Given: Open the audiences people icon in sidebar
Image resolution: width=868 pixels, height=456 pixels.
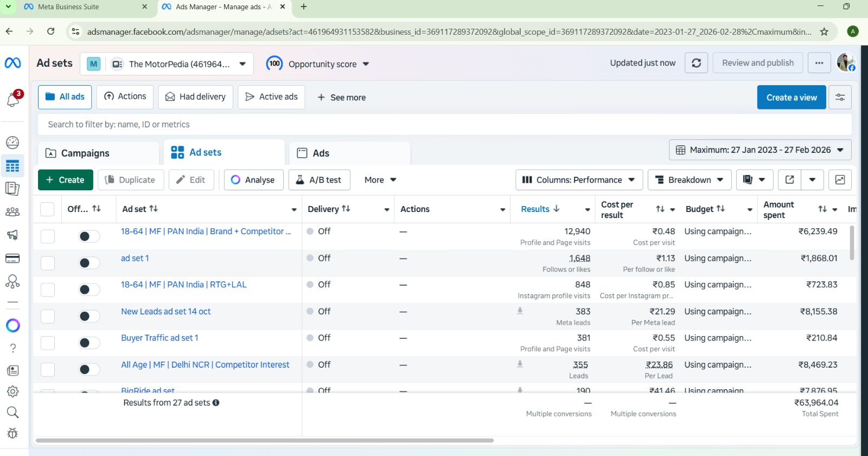Looking at the screenshot, I should 12,212.
